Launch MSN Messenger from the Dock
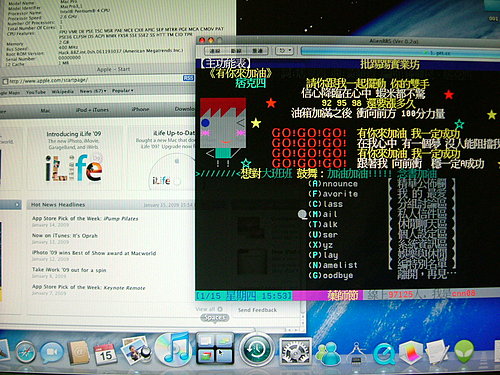 pyautogui.click(x=328, y=353)
